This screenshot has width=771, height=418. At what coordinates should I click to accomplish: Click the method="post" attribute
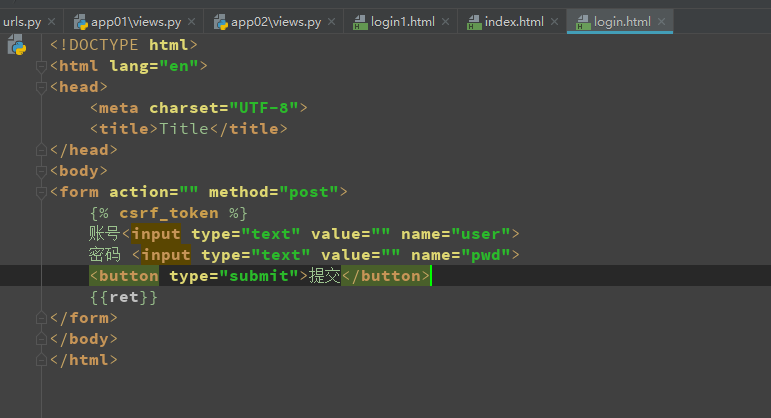(273, 192)
